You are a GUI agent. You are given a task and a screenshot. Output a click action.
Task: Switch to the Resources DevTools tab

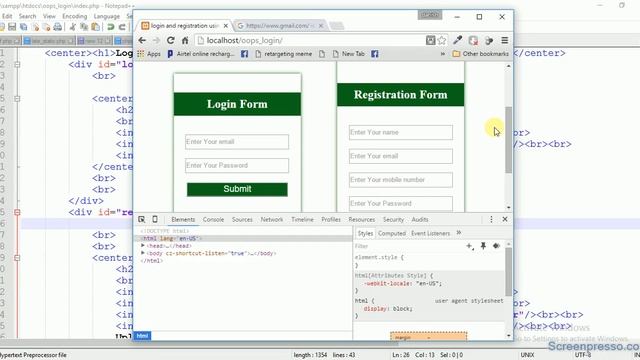(362, 220)
